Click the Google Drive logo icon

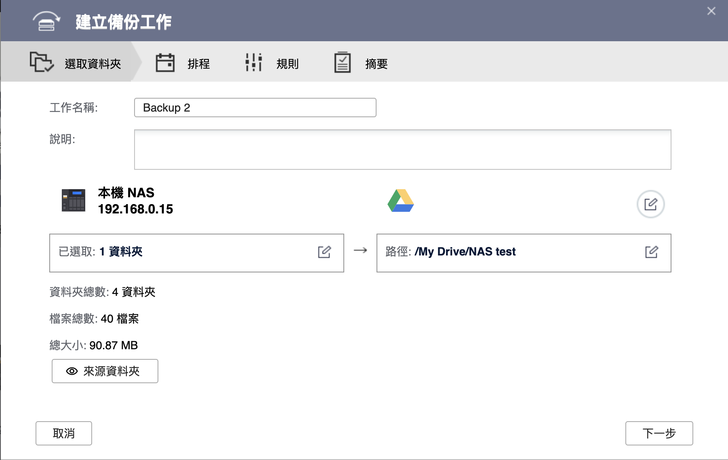coord(401,200)
